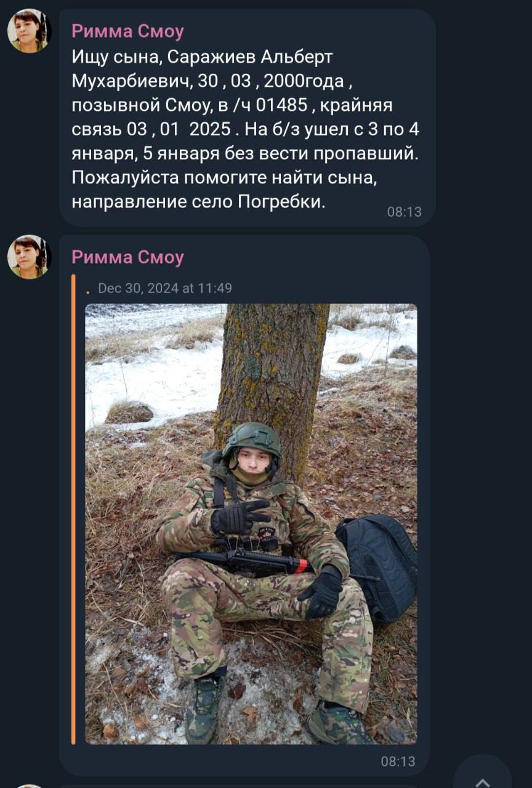Tap the 08:13 timestamp on the text message
Viewport: 532px width, 788px height.
pos(405,212)
